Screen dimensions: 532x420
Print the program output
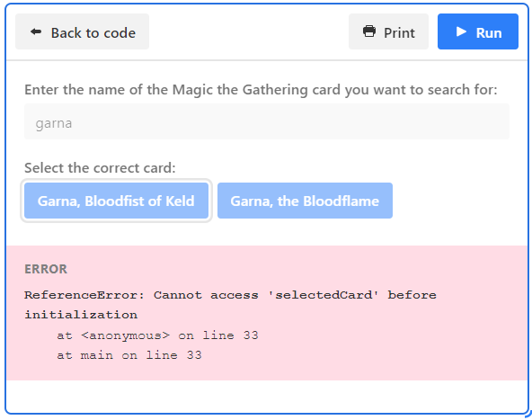[388, 31]
